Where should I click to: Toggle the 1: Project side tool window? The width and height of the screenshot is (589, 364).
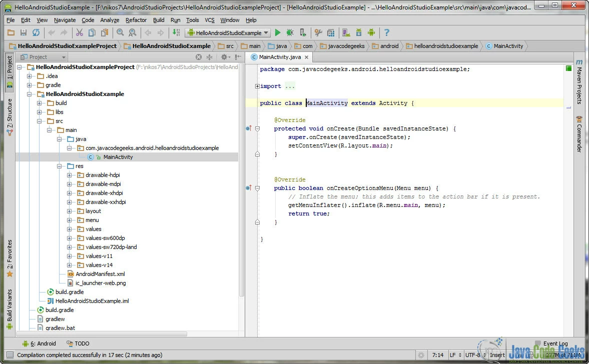click(10, 72)
